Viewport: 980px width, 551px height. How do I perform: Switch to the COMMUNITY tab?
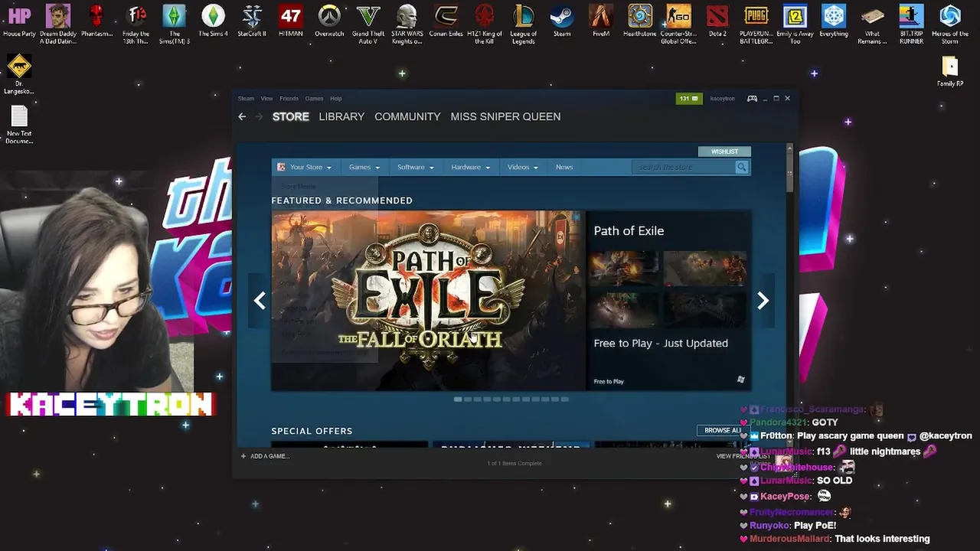click(x=407, y=116)
